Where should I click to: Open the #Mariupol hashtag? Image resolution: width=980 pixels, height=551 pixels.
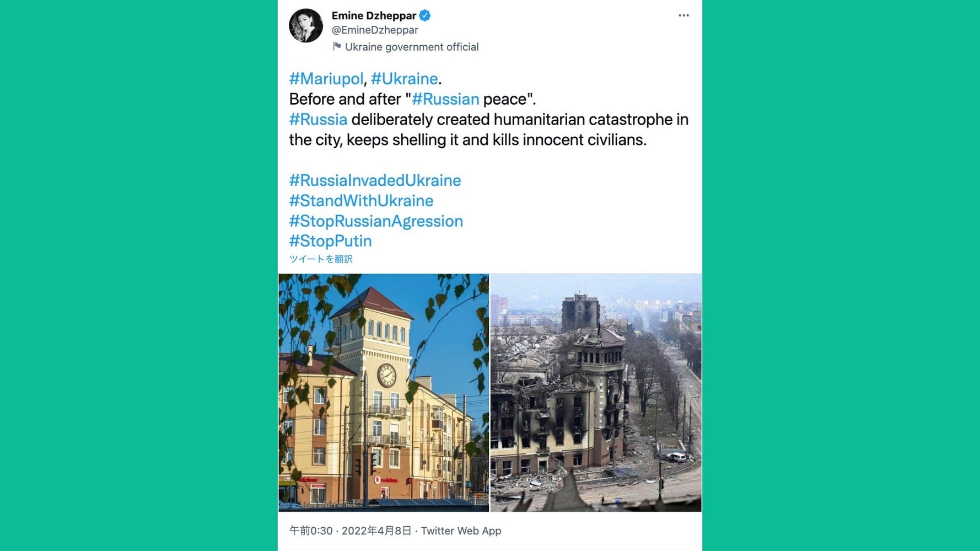(326, 79)
